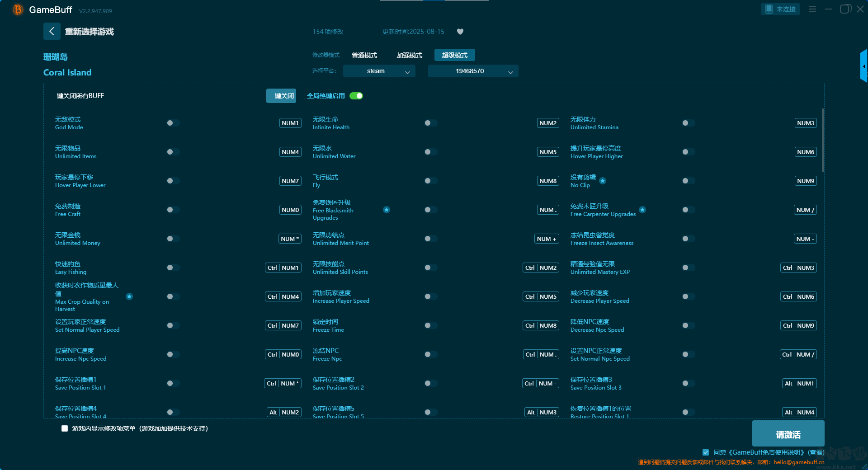This screenshot has height=470, width=868.
Task: Turn on Unlimited Money toggle
Action: (x=173, y=239)
